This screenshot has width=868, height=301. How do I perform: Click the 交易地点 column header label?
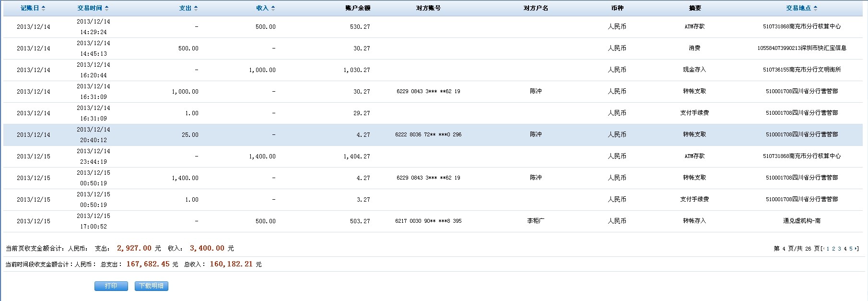[798, 8]
